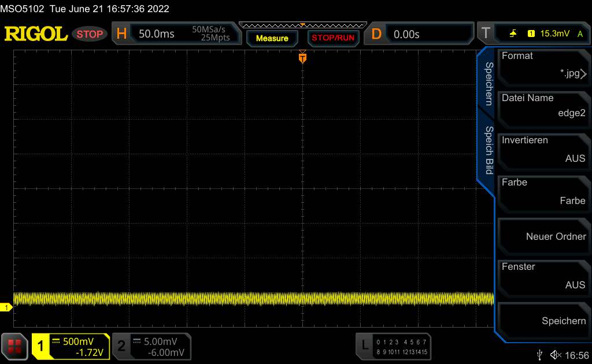
Task: Tap the RIGOL logo
Action: click(x=36, y=34)
